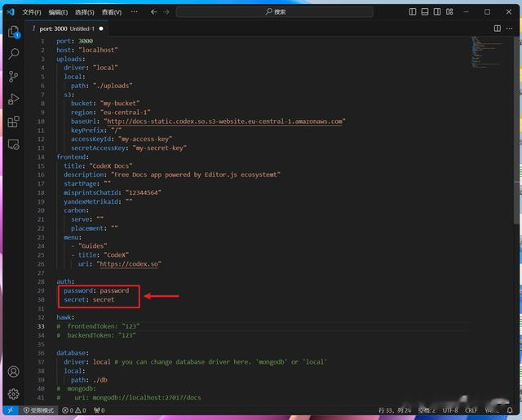Click the line 33 cursor position status
Image resolution: width=522 pixels, height=420 pixels.
click(394, 410)
